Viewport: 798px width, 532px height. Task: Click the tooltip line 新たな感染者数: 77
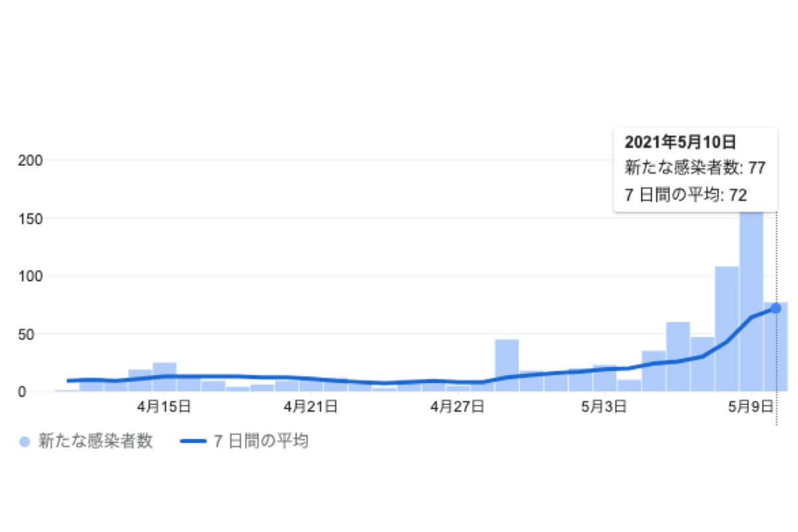[695, 168]
